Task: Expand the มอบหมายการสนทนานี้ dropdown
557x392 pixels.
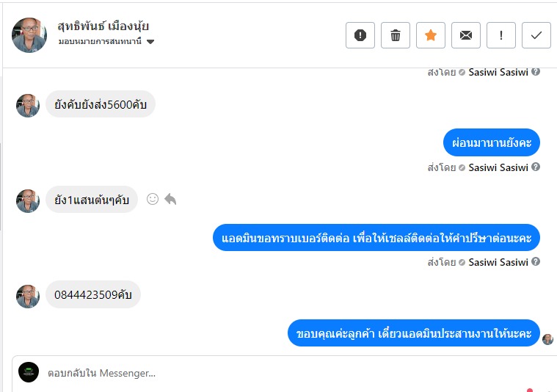Action: coord(150,42)
